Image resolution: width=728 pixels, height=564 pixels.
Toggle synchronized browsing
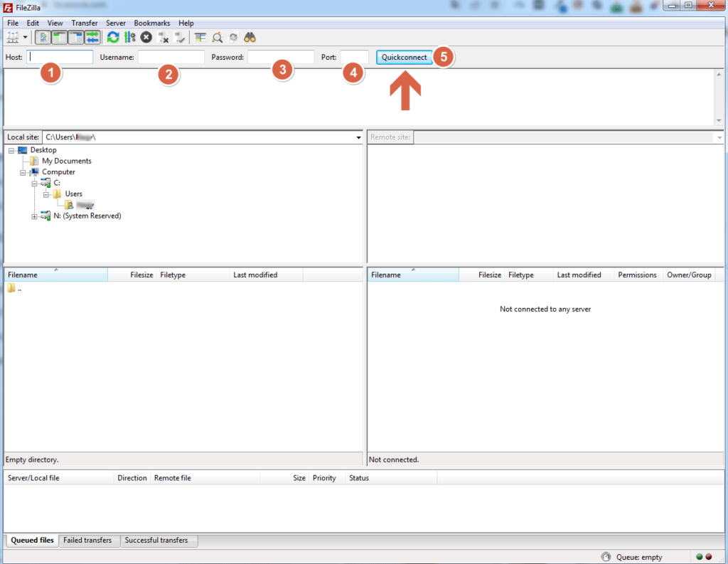(x=233, y=37)
